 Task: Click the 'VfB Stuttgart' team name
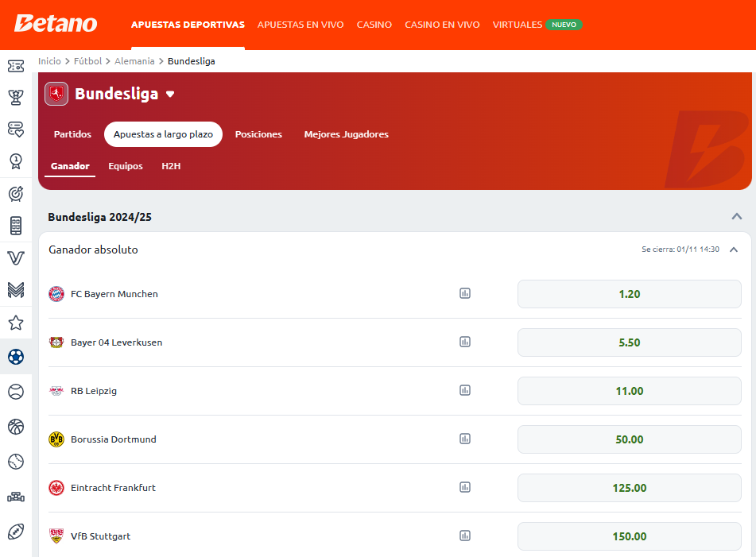point(101,536)
